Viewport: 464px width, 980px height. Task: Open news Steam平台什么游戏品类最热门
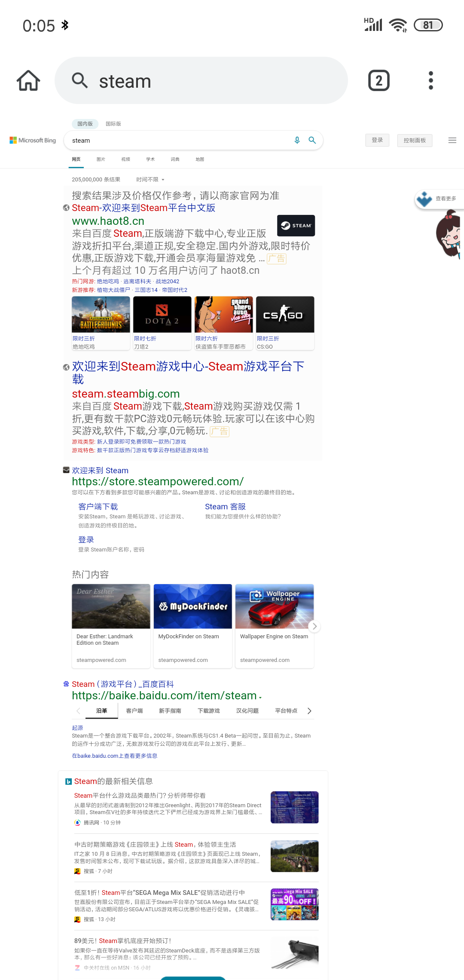tap(140, 796)
